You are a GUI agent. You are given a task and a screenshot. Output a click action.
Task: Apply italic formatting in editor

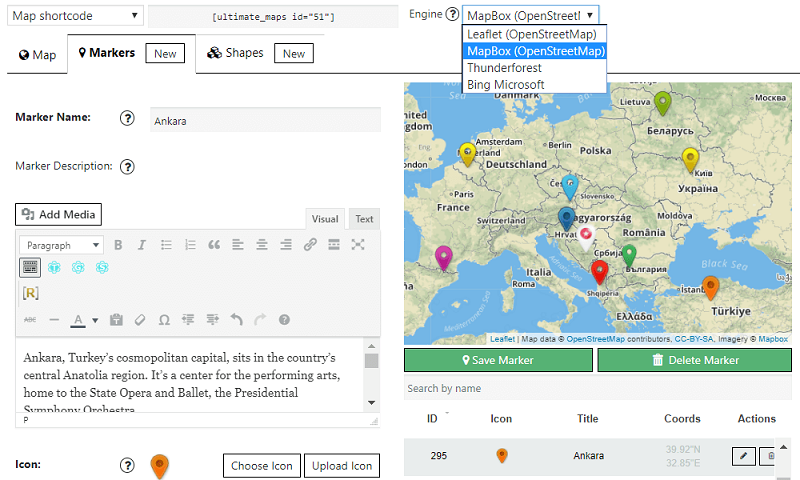click(x=142, y=245)
